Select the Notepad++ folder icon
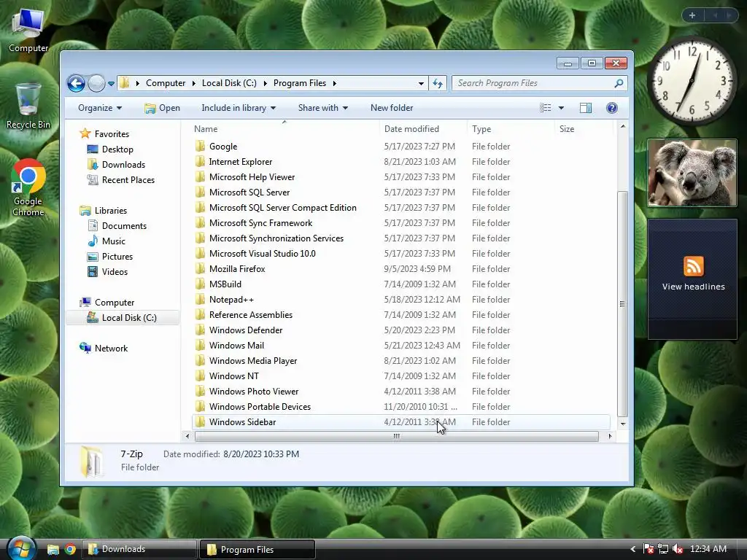 (x=201, y=300)
